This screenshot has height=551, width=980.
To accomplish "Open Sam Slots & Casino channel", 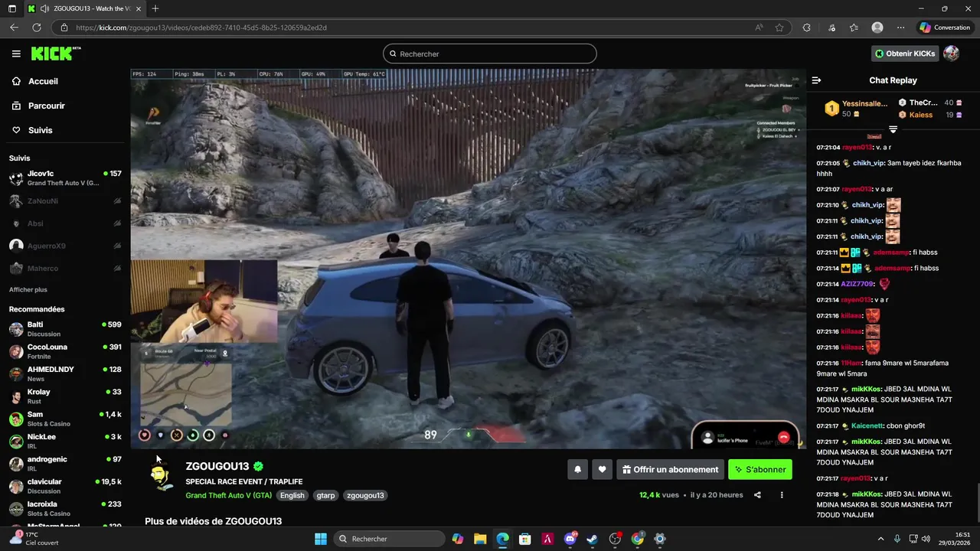I will coord(65,419).
